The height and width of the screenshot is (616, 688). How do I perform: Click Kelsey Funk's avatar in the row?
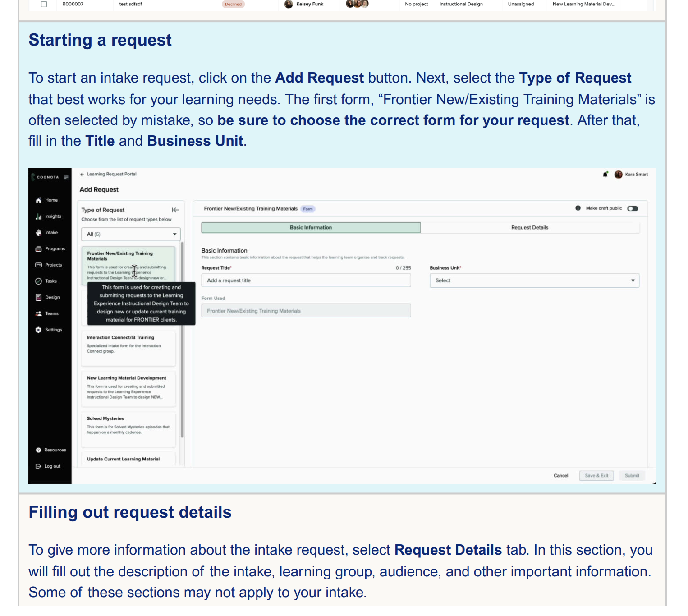(289, 4)
